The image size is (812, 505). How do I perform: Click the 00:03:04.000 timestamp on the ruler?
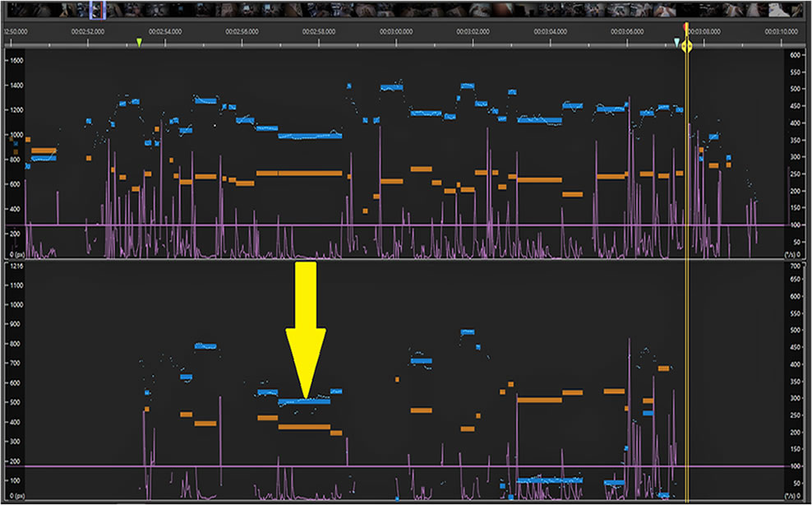point(551,31)
